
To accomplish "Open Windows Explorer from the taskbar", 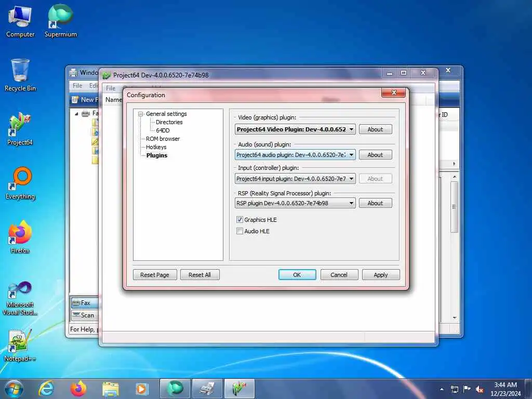I will click(x=110, y=389).
